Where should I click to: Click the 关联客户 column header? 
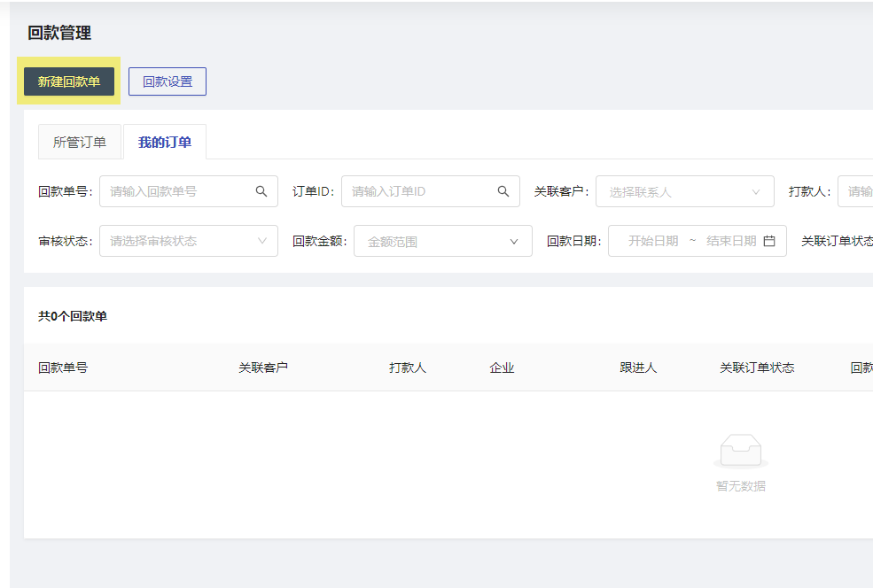point(263,367)
